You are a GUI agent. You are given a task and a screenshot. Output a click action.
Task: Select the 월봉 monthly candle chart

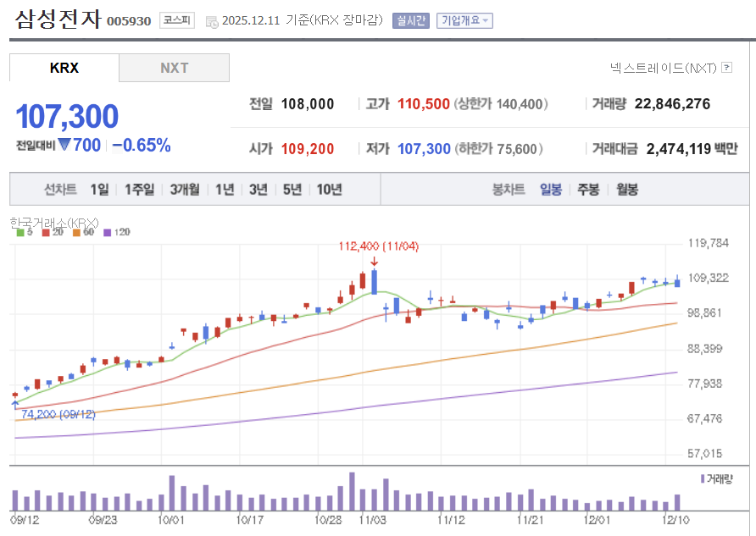[x=627, y=190]
